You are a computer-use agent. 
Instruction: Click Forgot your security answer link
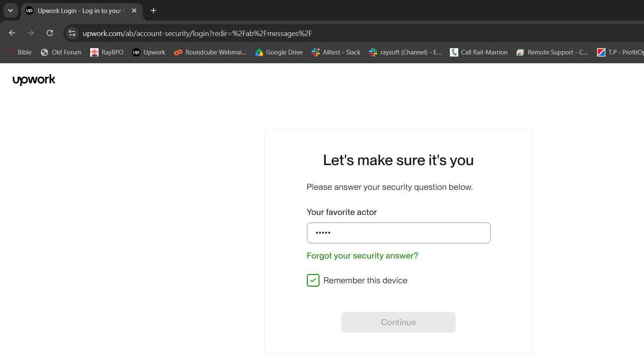pos(363,256)
